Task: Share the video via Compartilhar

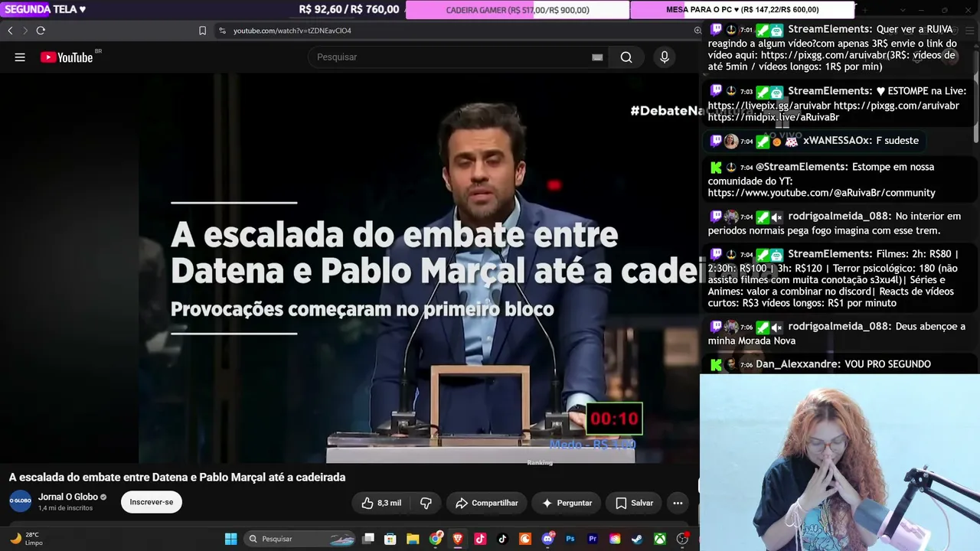Action: coord(486,503)
